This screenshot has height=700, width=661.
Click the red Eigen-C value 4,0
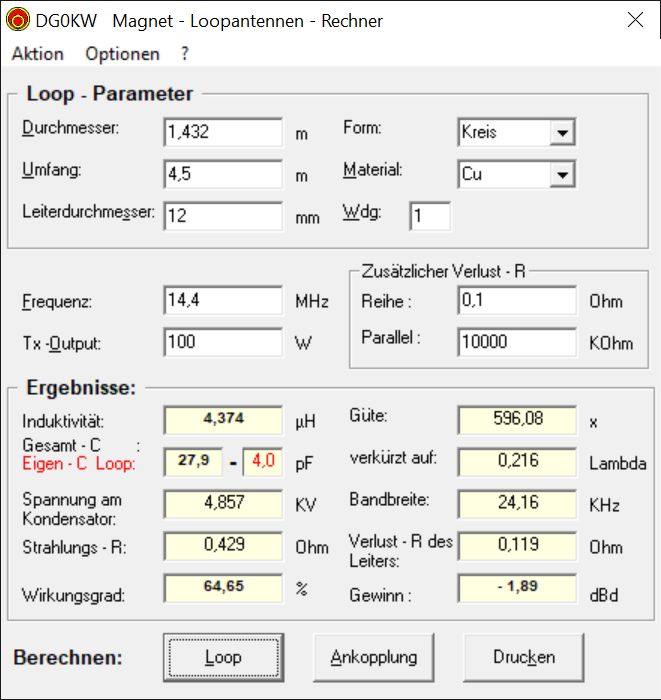point(263,461)
